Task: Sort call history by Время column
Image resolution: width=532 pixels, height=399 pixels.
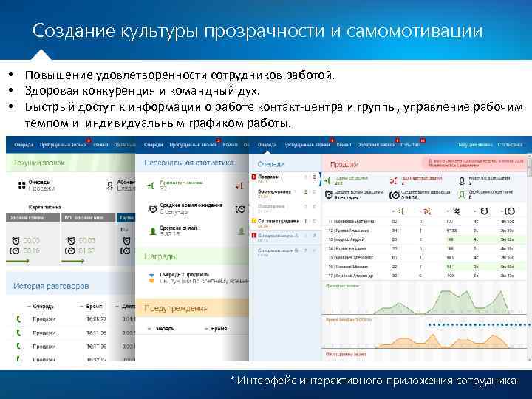Action: pos(91,306)
